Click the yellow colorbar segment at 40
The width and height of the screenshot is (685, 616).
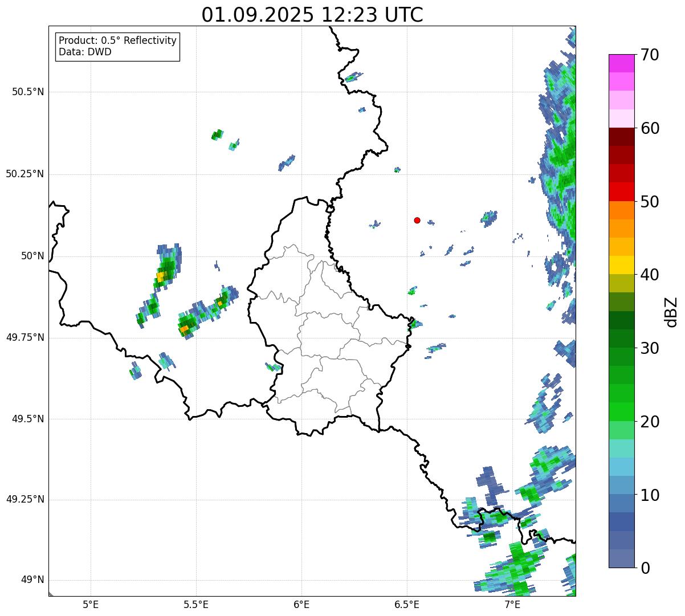(621, 266)
